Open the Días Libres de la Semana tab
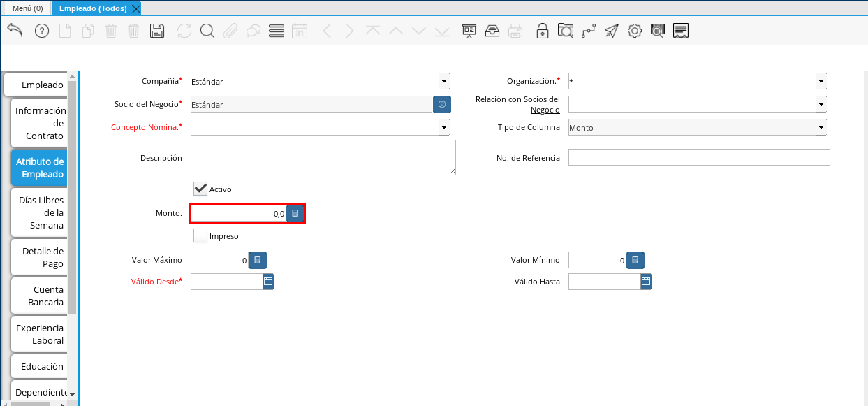Image resolution: width=868 pixels, height=406 pixels. 39,212
